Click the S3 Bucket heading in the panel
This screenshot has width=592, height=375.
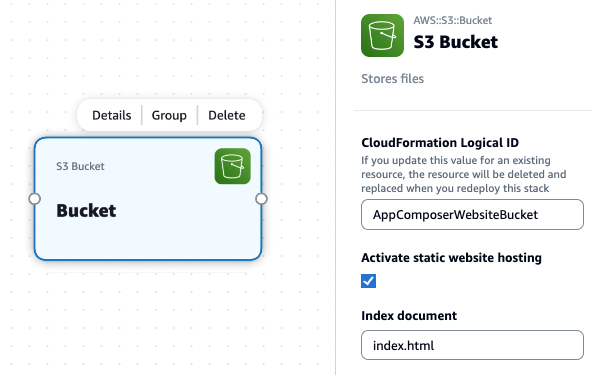(x=455, y=42)
